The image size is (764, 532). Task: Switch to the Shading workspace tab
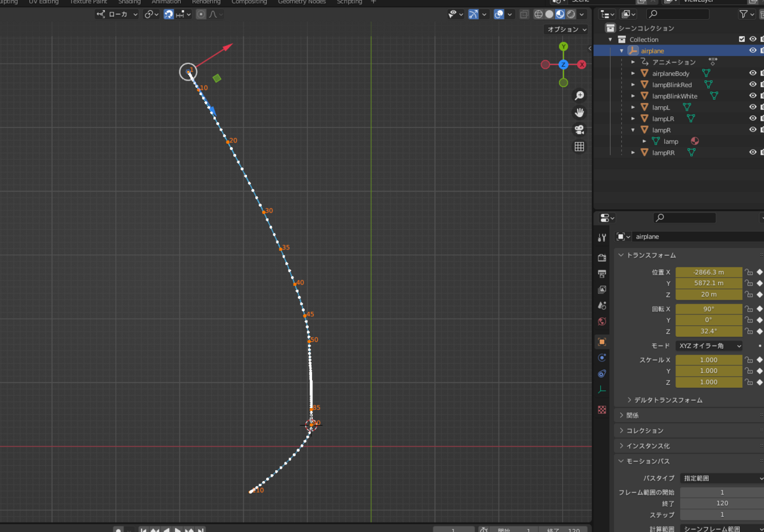(129, 2)
